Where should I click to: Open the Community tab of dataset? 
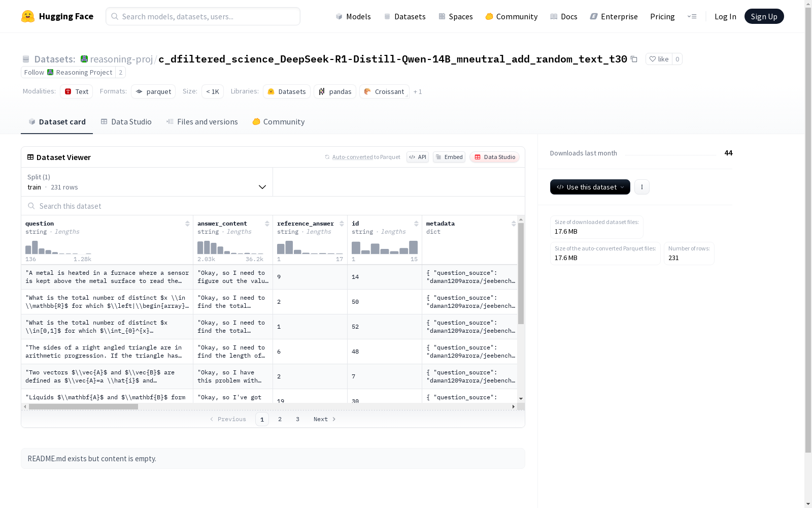point(279,122)
